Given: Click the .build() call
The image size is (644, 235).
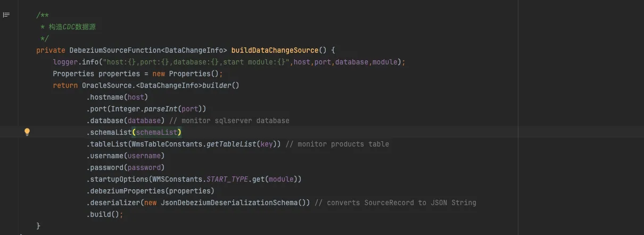Looking at the screenshot, I should coord(103,214).
